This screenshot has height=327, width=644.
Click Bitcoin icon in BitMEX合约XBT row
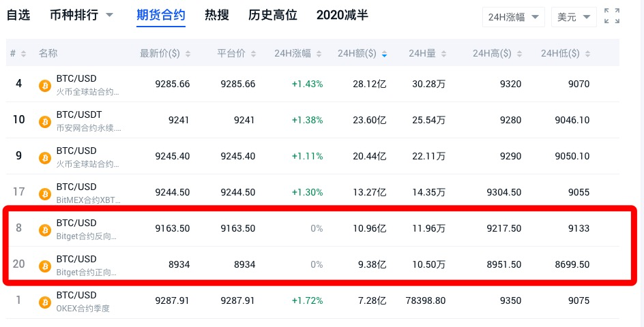45,194
